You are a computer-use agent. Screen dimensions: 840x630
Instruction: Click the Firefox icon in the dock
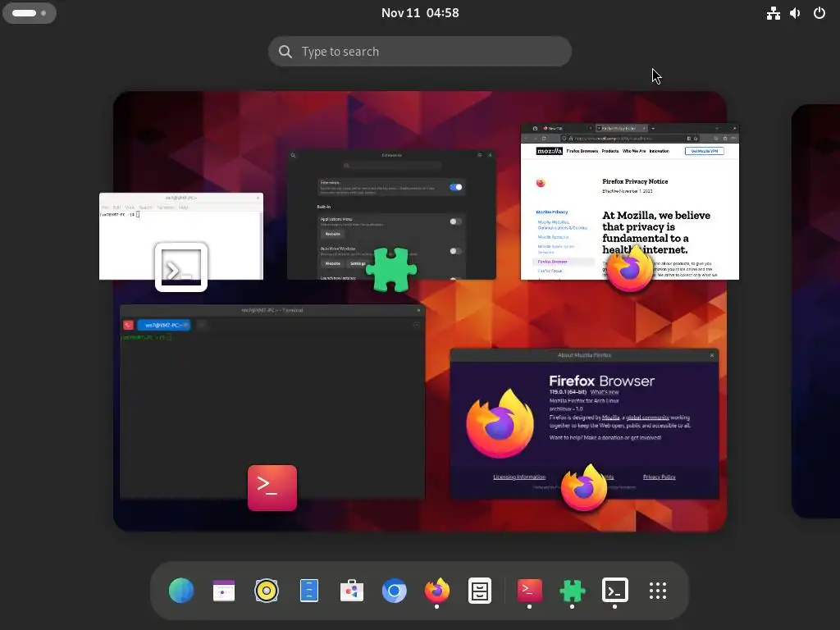point(437,591)
